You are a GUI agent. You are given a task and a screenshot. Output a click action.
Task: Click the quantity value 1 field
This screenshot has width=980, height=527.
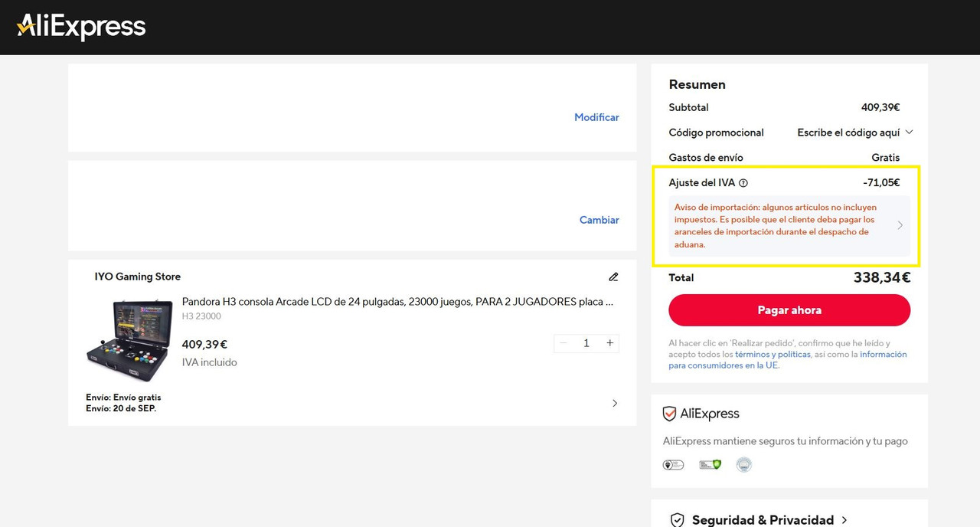(x=586, y=343)
